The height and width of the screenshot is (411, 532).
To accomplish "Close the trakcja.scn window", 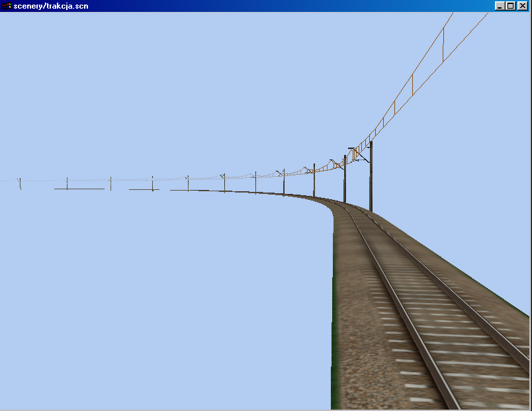I will 522,6.
